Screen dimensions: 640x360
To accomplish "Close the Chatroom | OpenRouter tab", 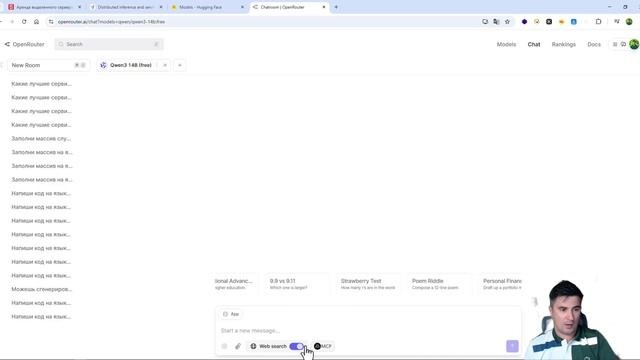I will pos(324,7).
